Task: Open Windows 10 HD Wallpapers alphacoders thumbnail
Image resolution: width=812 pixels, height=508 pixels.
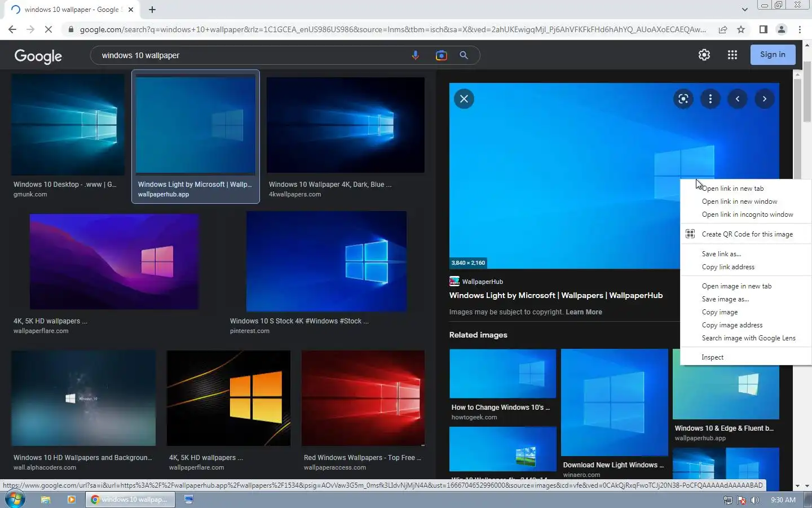Action: click(x=83, y=398)
